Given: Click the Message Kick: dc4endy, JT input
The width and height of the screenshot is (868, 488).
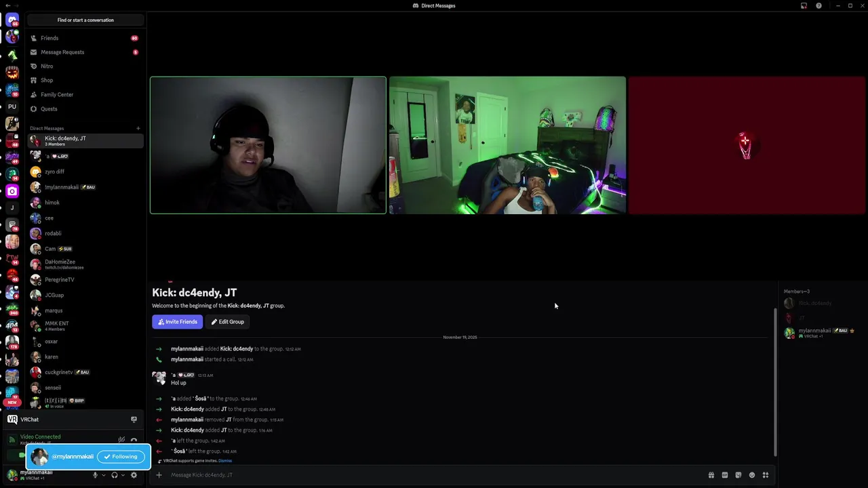Looking at the screenshot, I should (x=434, y=475).
